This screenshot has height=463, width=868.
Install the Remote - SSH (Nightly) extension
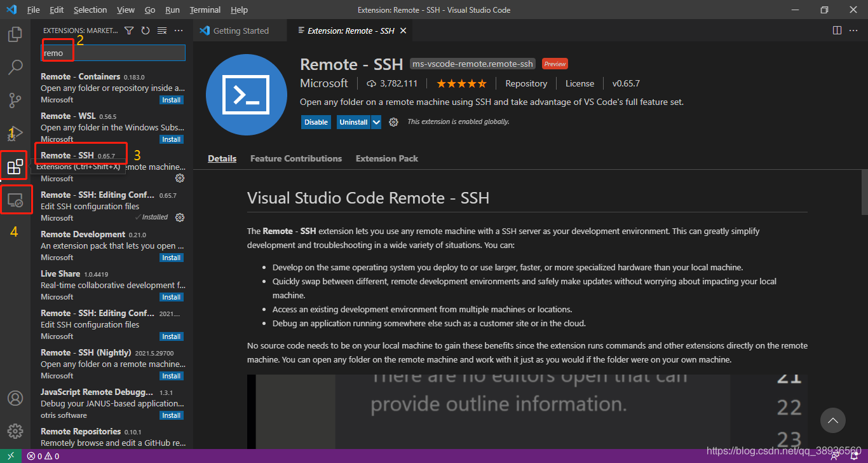point(172,376)
